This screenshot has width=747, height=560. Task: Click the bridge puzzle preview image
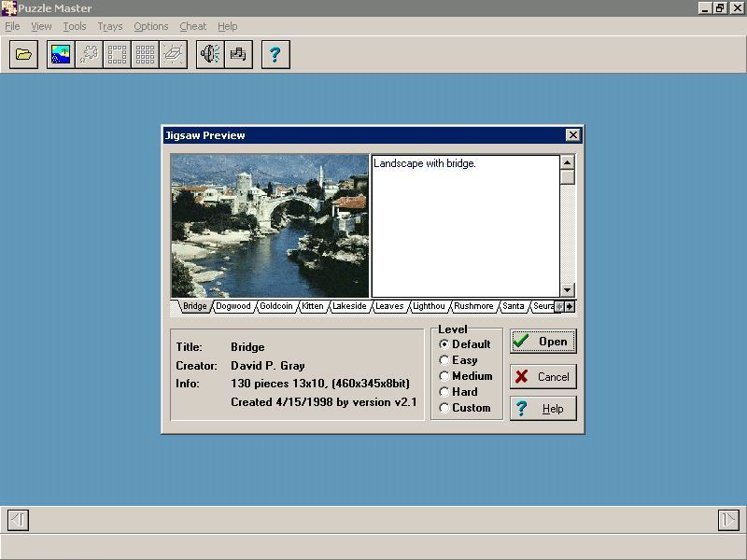click(270, 226)
